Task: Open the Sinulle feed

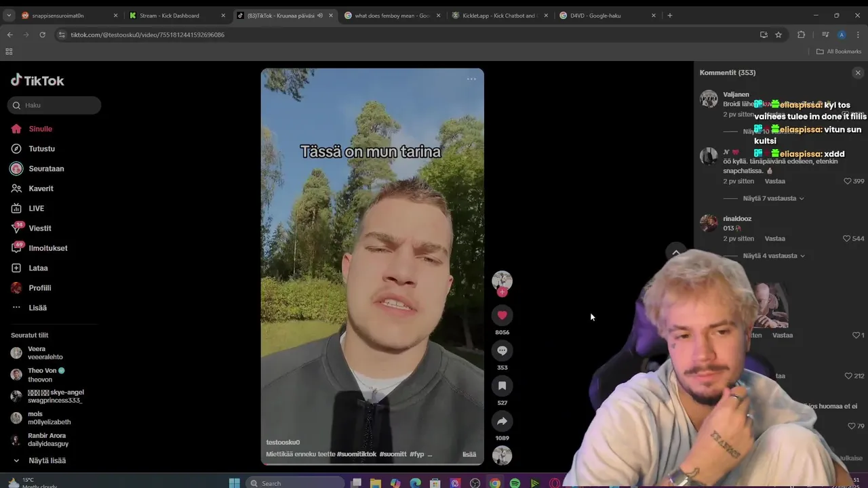Action: (x=40, y=129)
